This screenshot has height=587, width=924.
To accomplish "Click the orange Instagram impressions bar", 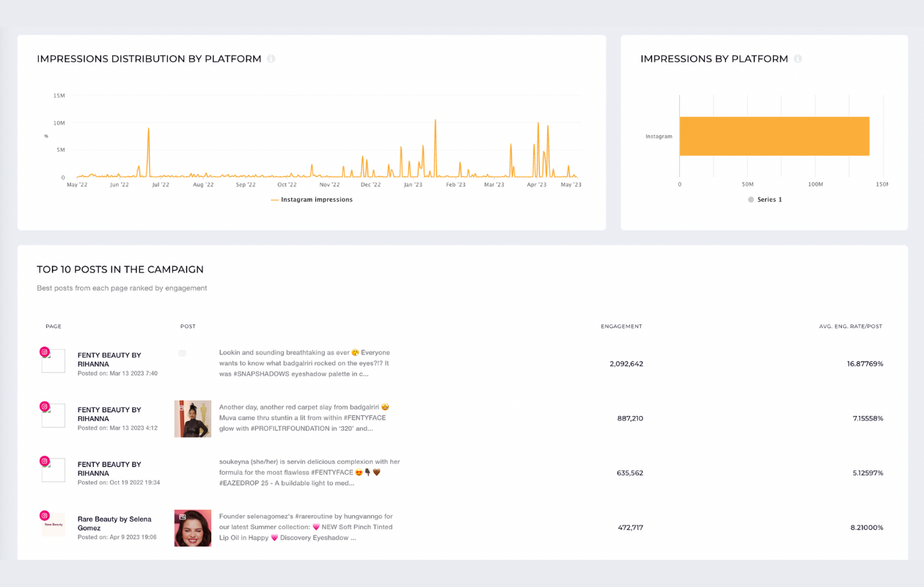I will 774,136.
